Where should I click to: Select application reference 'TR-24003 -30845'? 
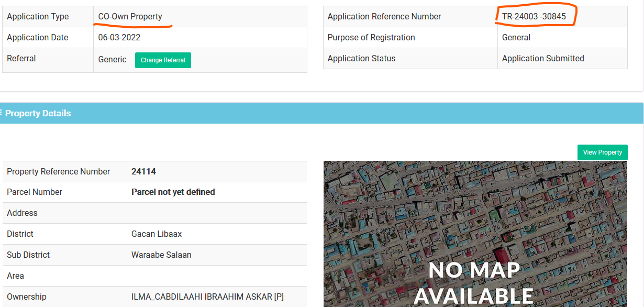[x=534, y=17]
